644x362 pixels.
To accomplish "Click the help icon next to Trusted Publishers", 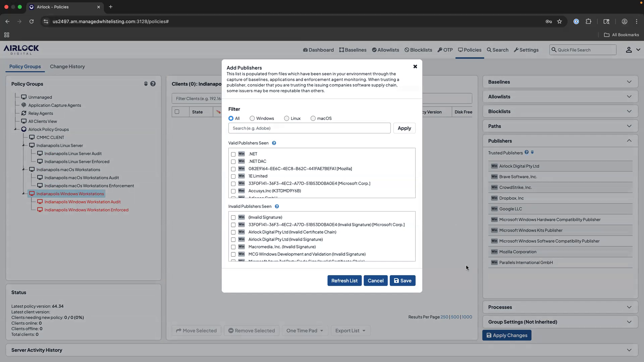I will pyautogui.click(x=527, y=152).
